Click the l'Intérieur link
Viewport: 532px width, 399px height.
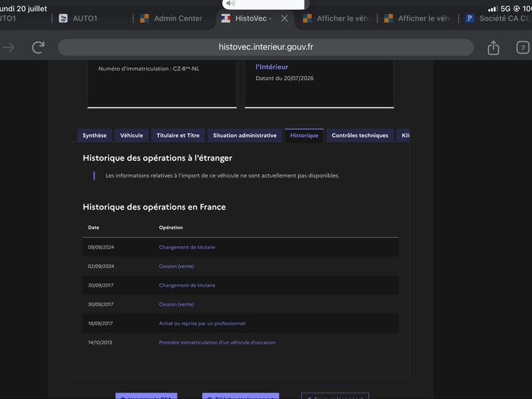tap(272, 67)
